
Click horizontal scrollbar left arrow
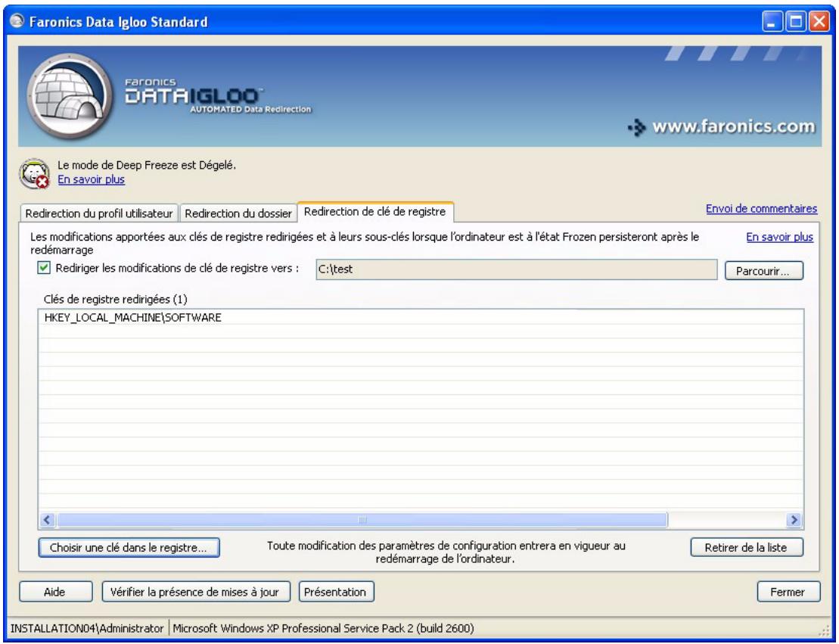click(x=48, y=520)
